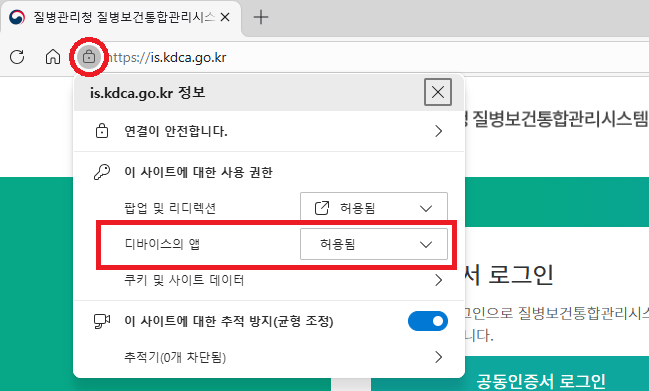Click the chevron beside 연결이 안전합니다
The width and height of the screenshot is (649, 391).
(438, 131)
